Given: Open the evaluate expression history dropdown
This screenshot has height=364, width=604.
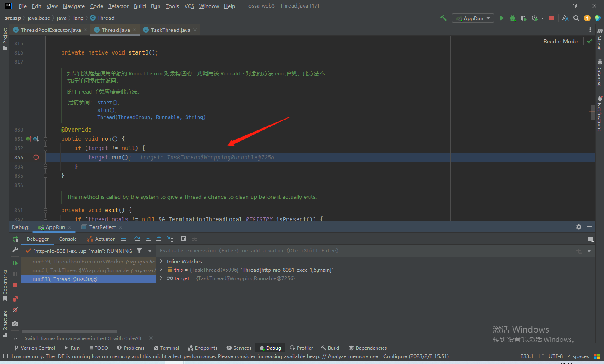Looking at the screenshot, I should point(589,251).
